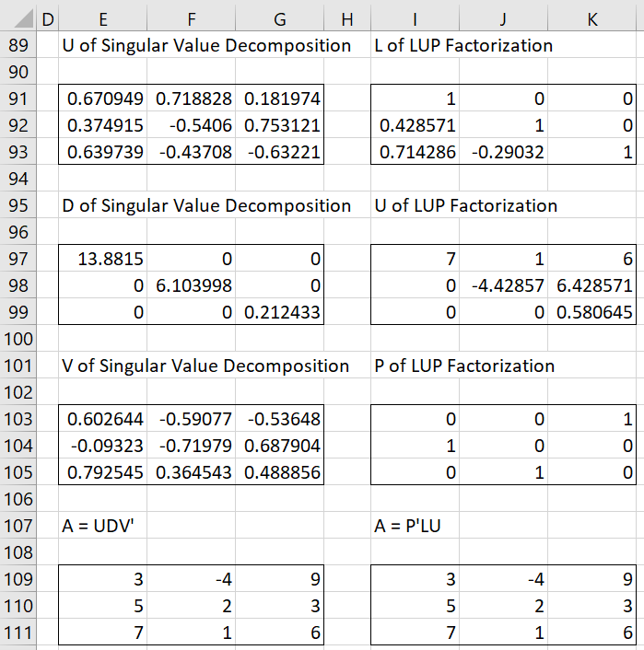Select row 111 header
The height and width of the screenshot is (650, 644).
18,633
